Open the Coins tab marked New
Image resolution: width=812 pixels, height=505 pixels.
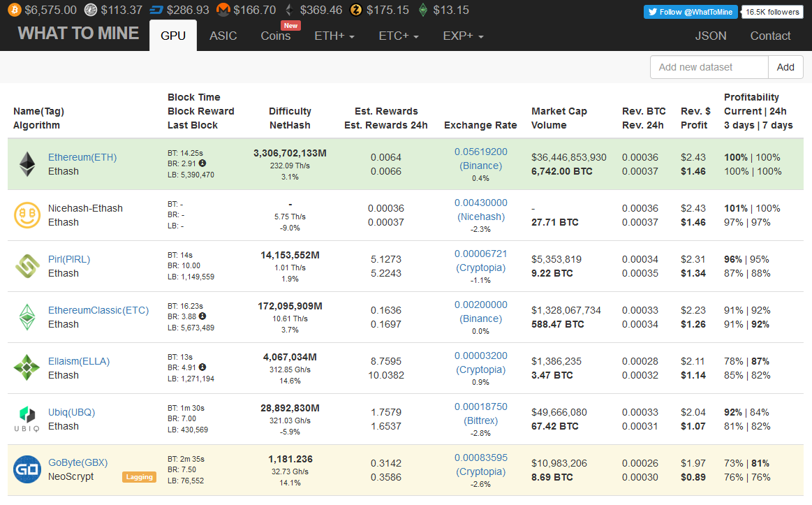pos(276,36)
